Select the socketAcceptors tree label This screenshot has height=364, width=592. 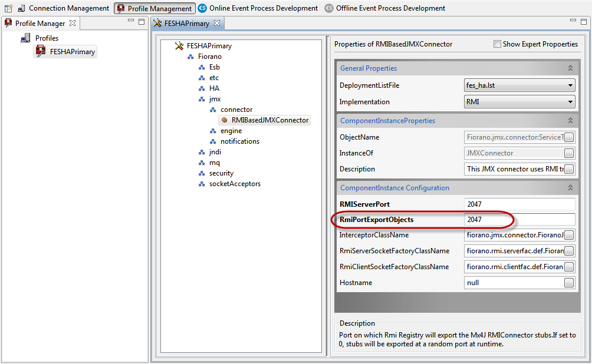235,184
